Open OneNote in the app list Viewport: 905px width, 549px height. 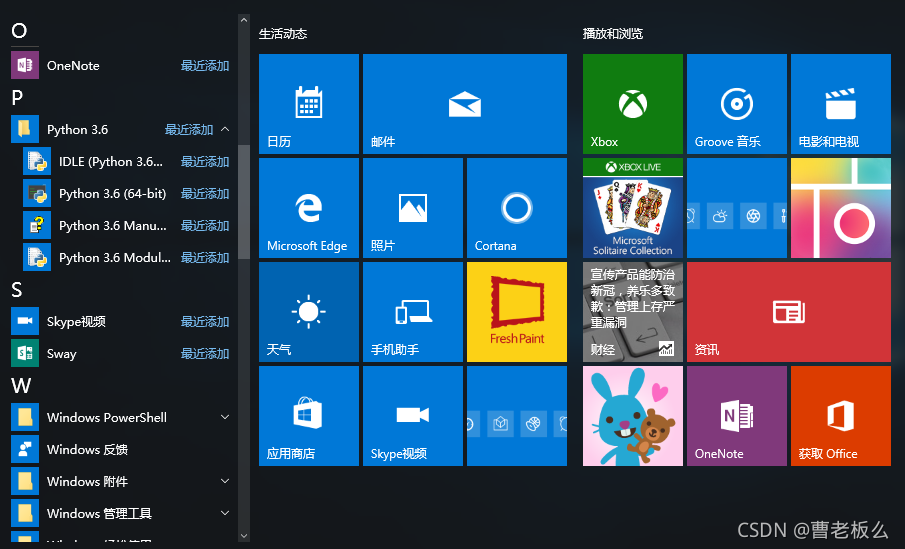(121, 65)
